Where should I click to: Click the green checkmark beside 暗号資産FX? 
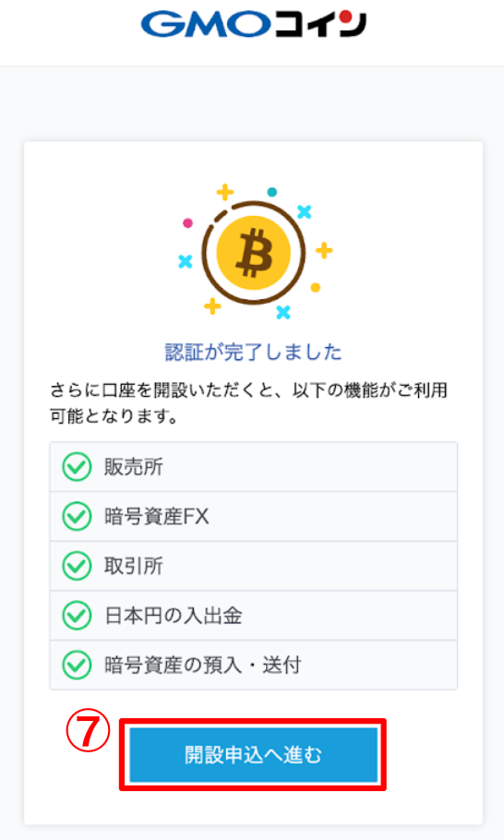(78, 516)
